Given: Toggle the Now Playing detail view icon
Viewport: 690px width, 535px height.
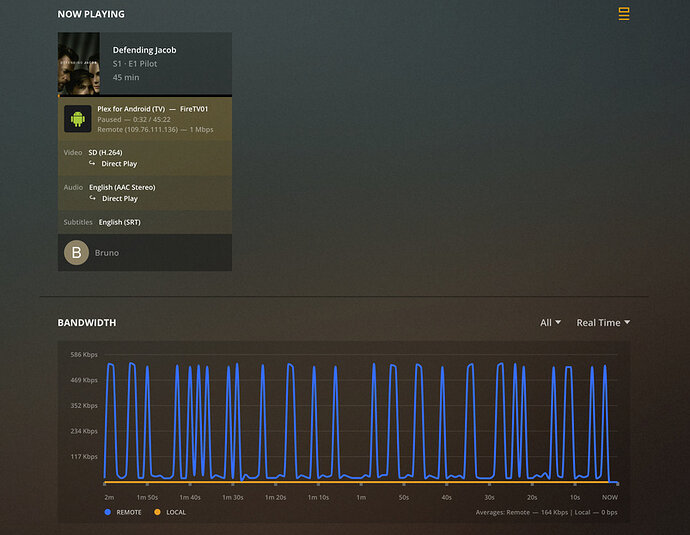Looking at the screenshot, I should tap(624, 14).
